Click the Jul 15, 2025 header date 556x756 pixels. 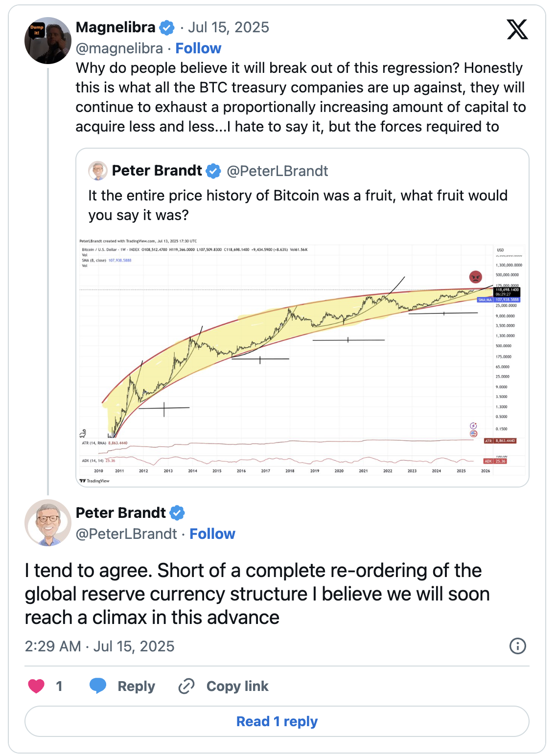pyautogui.click(x=229, y=27)
